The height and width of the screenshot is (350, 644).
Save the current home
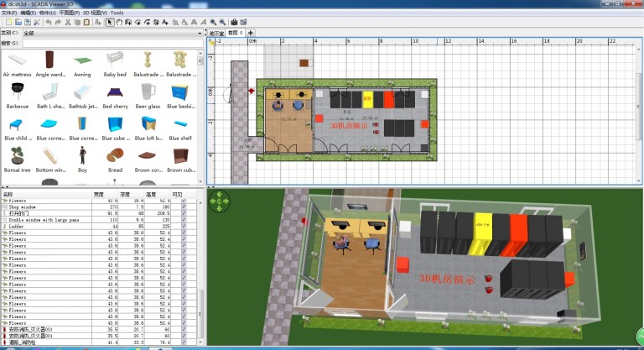[28, 22]
